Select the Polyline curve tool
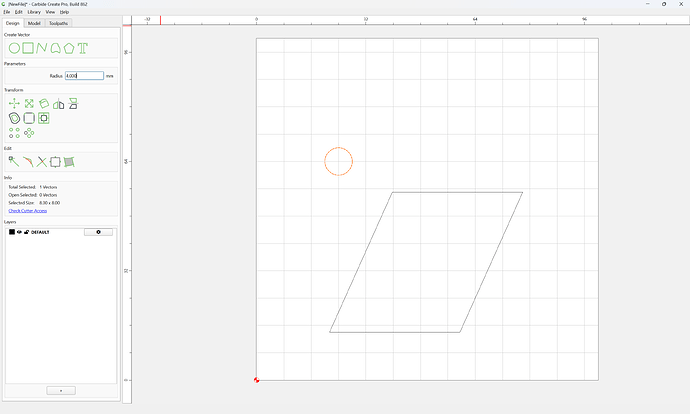 point(41,48)
